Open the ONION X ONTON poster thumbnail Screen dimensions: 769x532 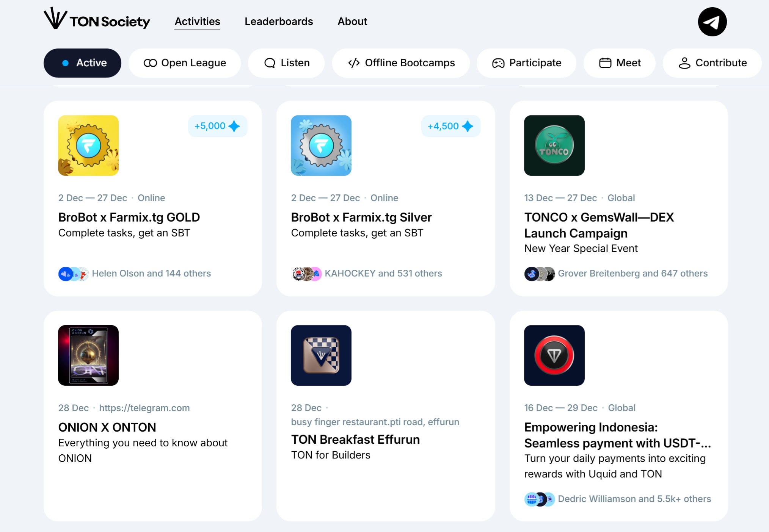tap(88, 355)
